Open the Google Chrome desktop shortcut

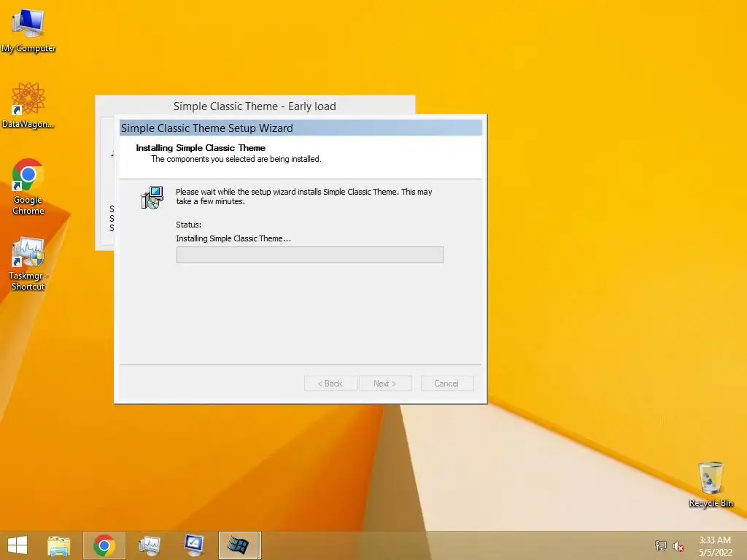click(28, 187)
